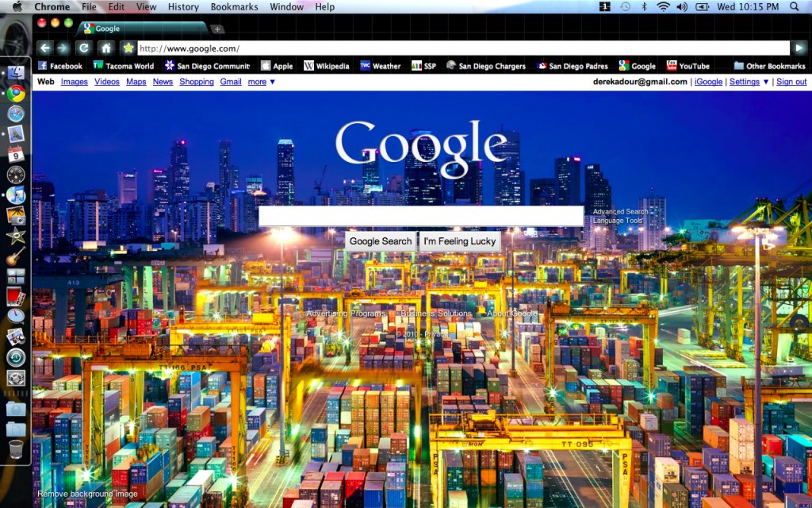Reload the page with the refresh icon
The width and height of the screenshot is (812, 508).
click(83, 48)
